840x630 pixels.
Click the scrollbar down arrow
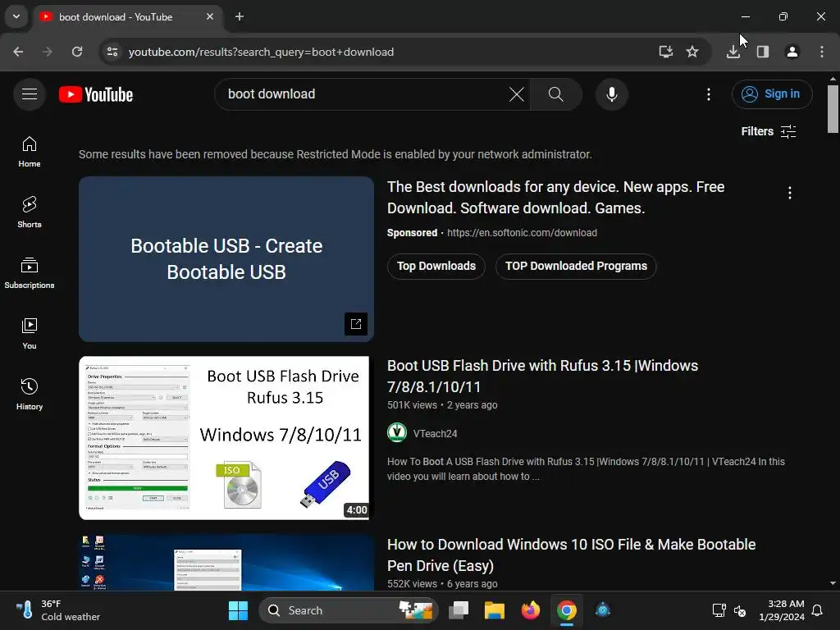click(x=833, y=583)
